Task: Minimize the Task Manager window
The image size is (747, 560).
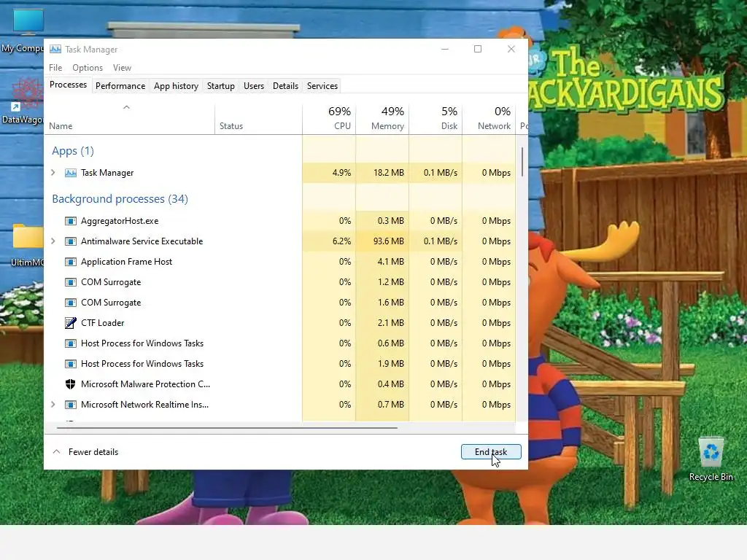Action: pyautogui.click(x=445, y=49)
